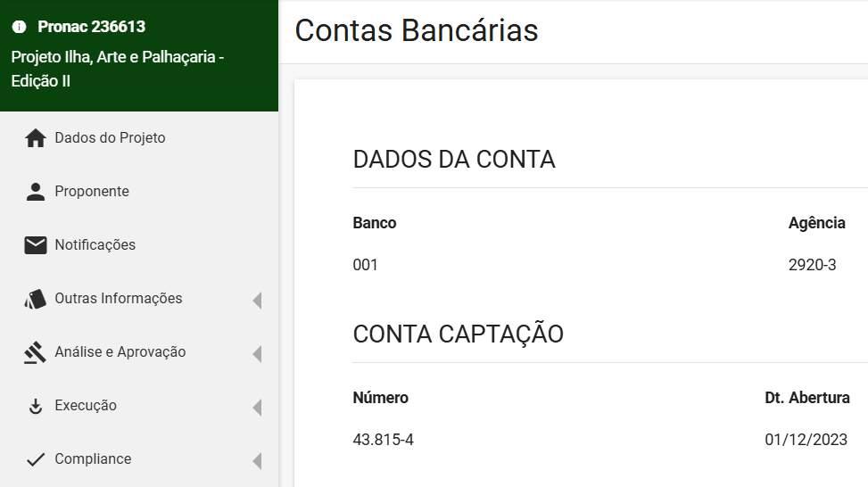
Task: Click the home icon for Dados do Projeto
Action: pos(36,138)
